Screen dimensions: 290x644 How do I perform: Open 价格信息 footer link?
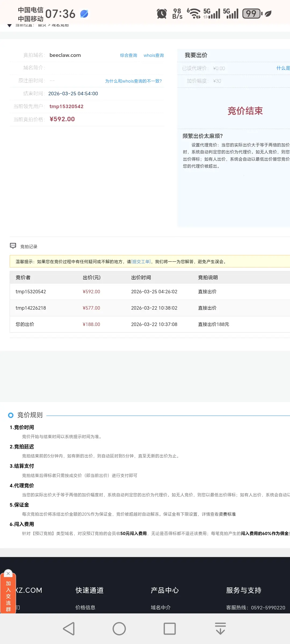[85, 607]
